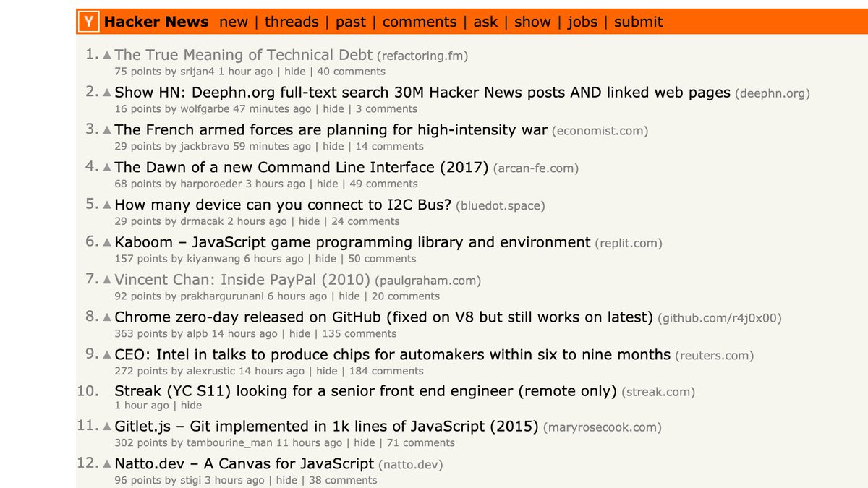The width and height of the screenshot is (868, 488).
Task: Click "14 hours ago" on alexrustic's post
Action: [x=272, y=371]
